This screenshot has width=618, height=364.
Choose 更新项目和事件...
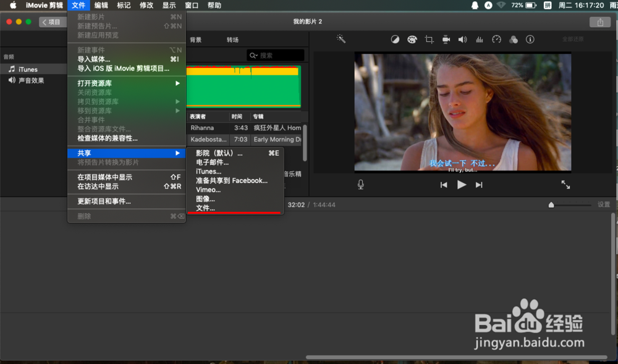pyautogui.click(x=127, y=201)
